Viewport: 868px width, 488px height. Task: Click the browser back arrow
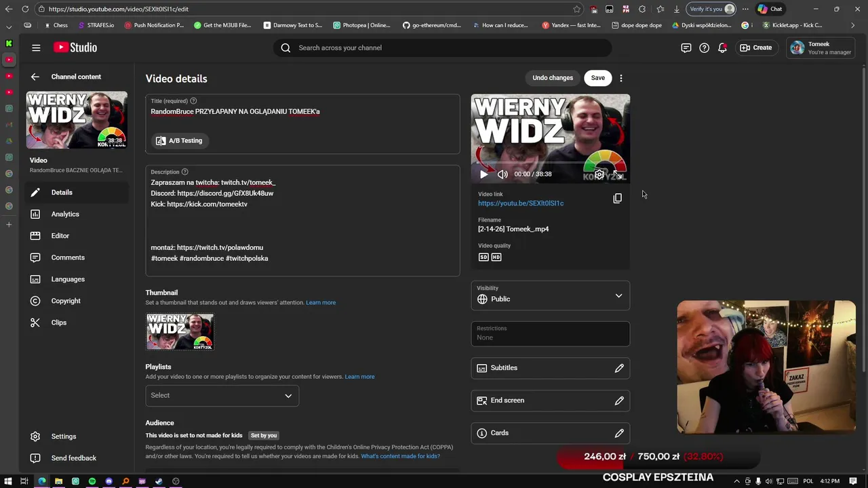[x=9, y=9]
